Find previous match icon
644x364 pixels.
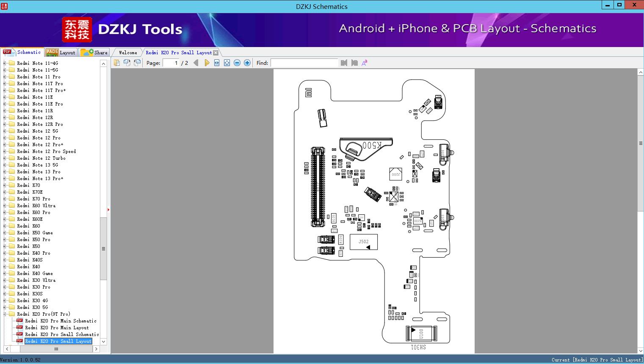coord(344,63)
